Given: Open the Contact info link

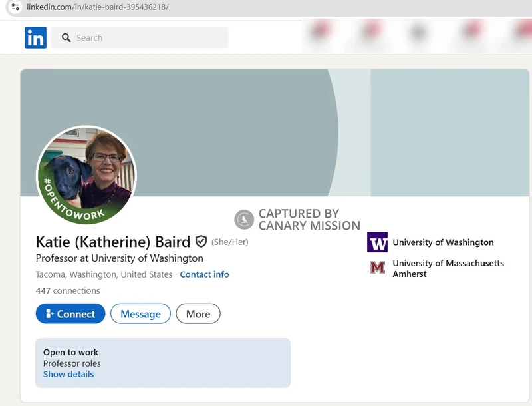Looking at the screenshot, I should pyautogui.click(x=204, y=274).
